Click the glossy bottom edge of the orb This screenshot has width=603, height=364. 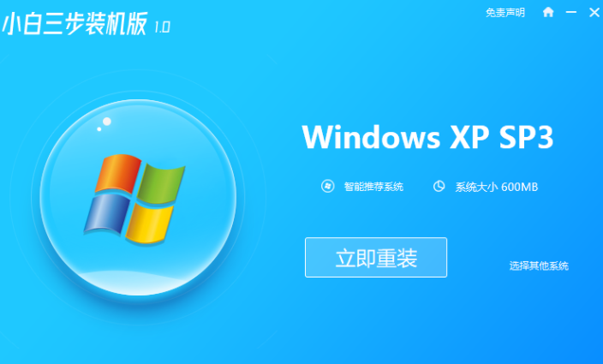coord(137,283)
